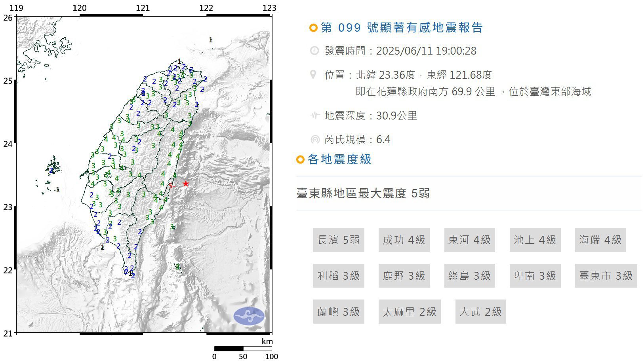Click the latitude label 21 beside the map

8,334
